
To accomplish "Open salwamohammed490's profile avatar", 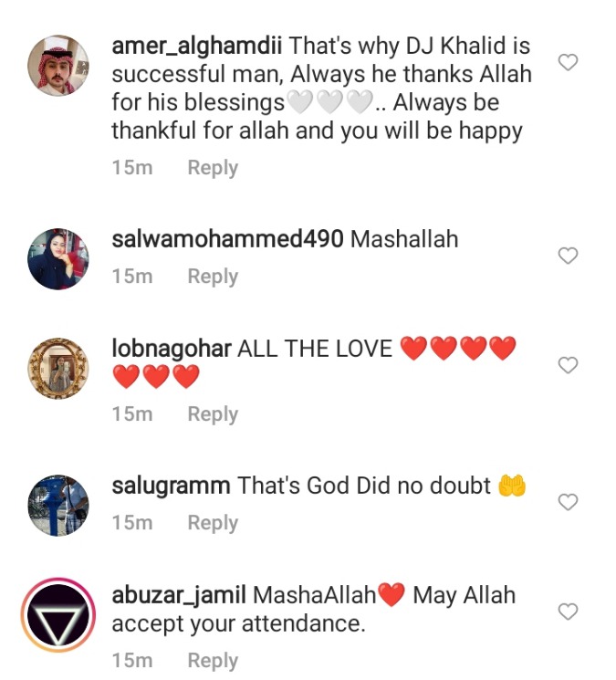I will tap(58, 259).
